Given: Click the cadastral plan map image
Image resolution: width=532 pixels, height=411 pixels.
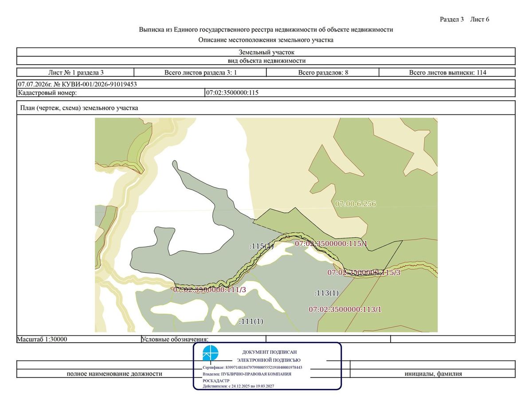Looking at the screenshot, I should click(x=266, y=225).
